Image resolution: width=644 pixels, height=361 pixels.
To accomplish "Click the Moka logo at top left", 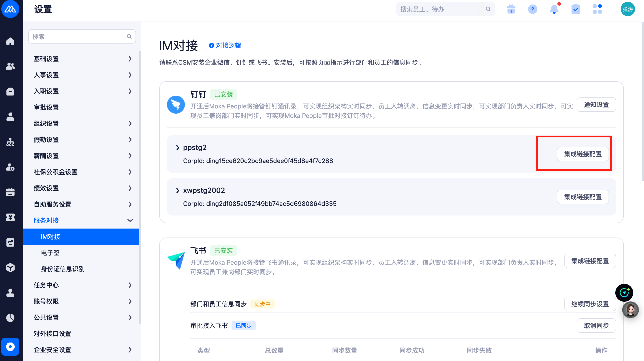I will click(10, 9).
